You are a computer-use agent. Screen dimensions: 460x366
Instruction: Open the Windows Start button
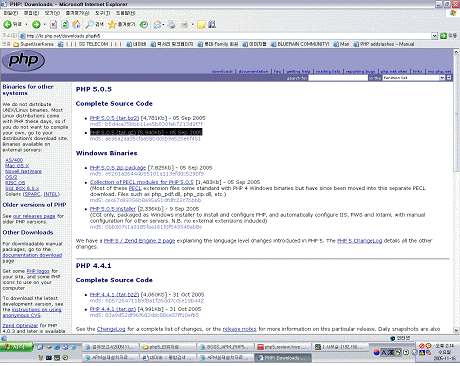tap(16, 347)
